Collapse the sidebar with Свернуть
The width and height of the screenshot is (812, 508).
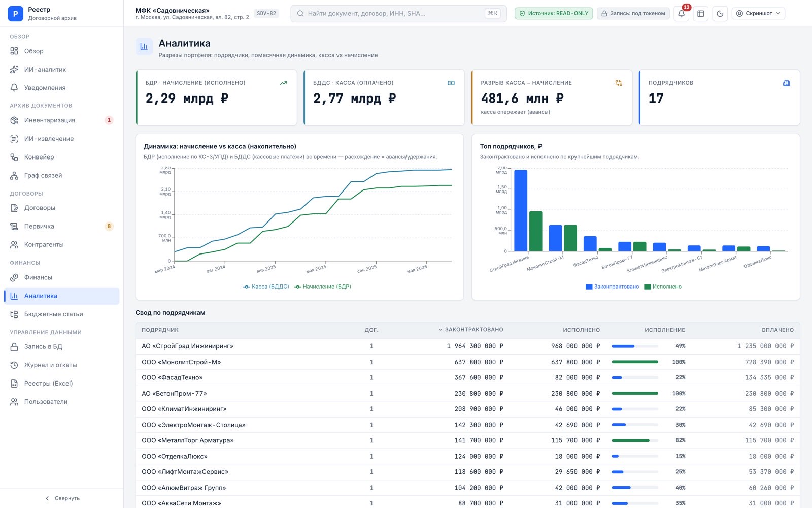[62, 498]
